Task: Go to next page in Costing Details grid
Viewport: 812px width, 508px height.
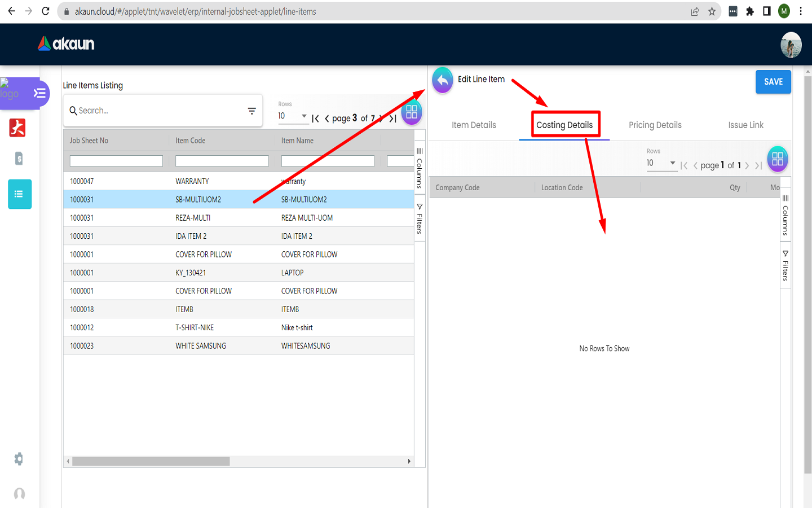Action: pos(747,165)
